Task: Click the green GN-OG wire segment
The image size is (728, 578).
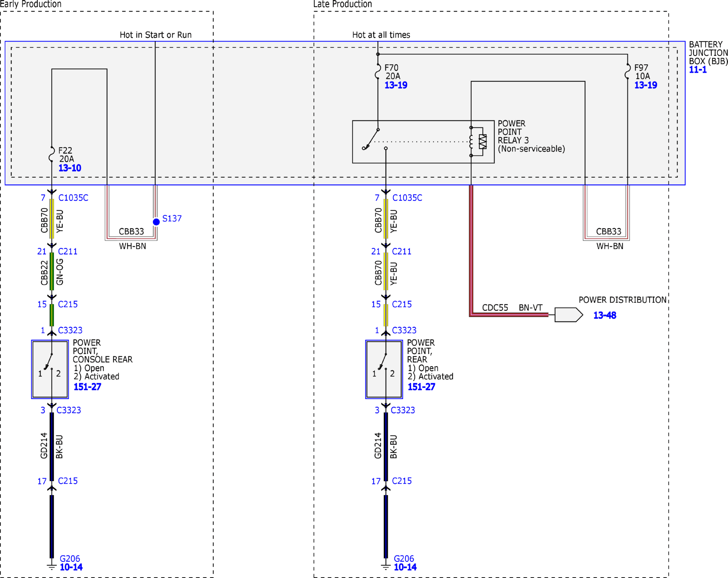Action: tap(52, 271)
